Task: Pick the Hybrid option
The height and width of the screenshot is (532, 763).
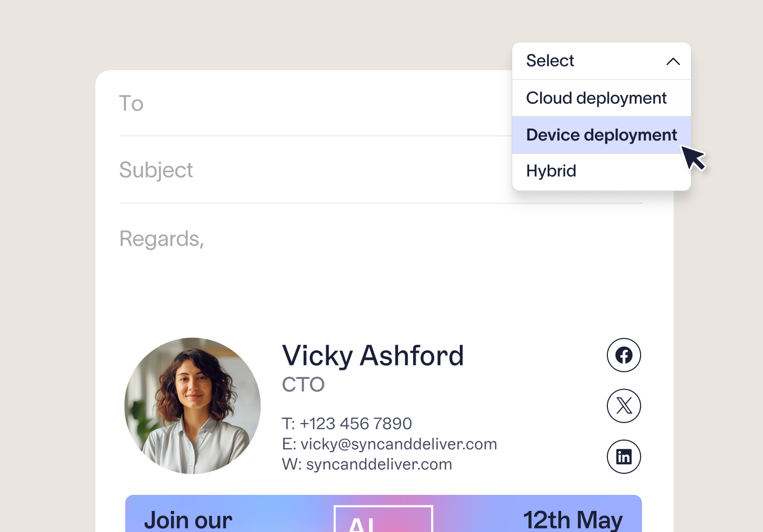Action: (x=551, y=171)
